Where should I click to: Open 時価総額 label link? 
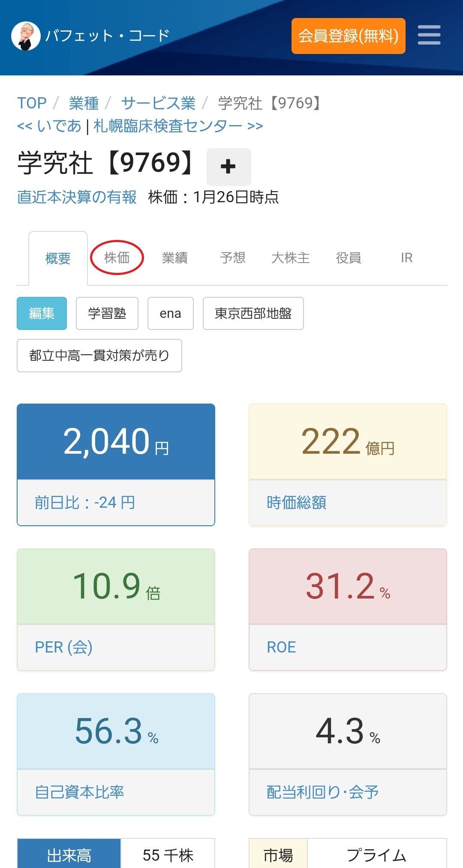297,503
